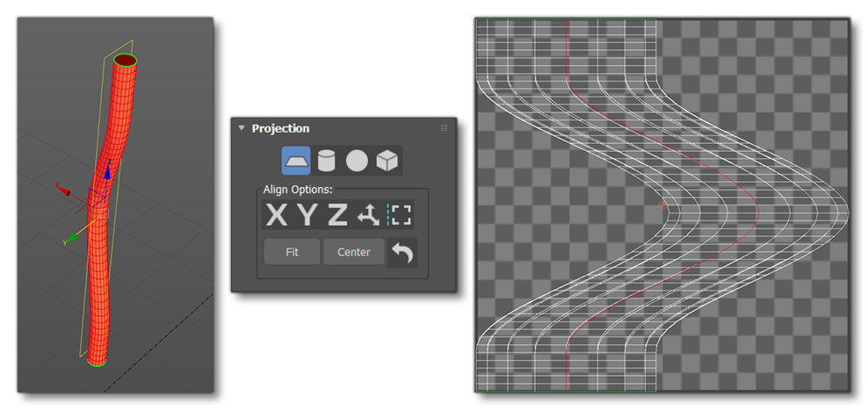Click the blue Z-axis gizmo arrow
This screenshot has height=410, width=868.
click(107, 173)
